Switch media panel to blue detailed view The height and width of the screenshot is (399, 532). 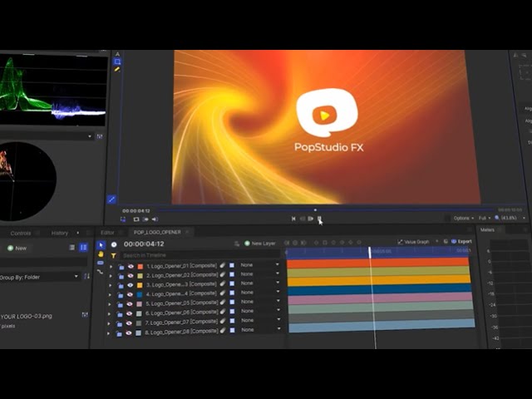tap(83, 248)
